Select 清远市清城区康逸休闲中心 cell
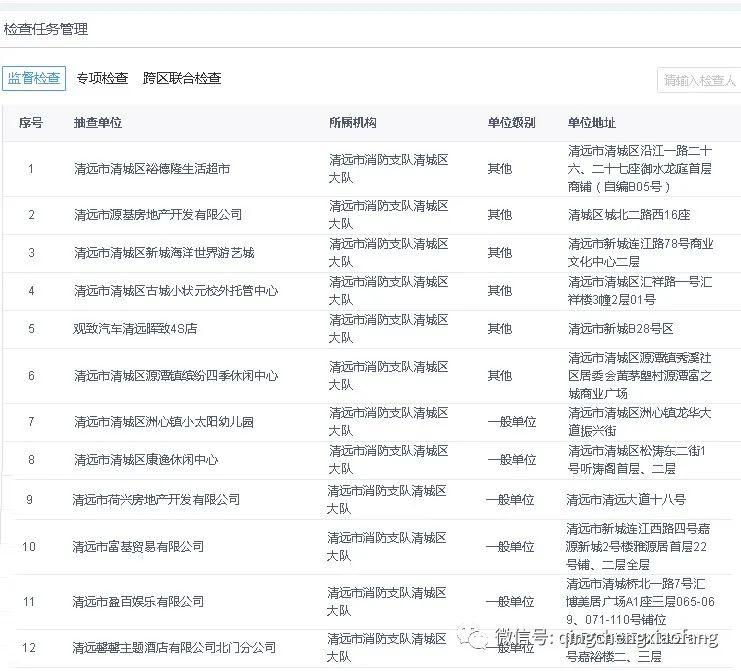Viewport: 741px width, 671px height. (146, 460)
